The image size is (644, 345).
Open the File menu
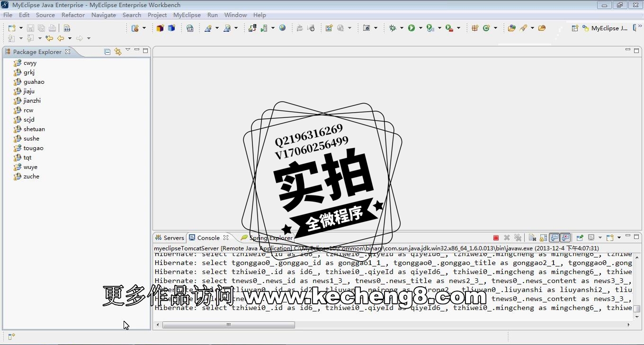coord(8,15)
